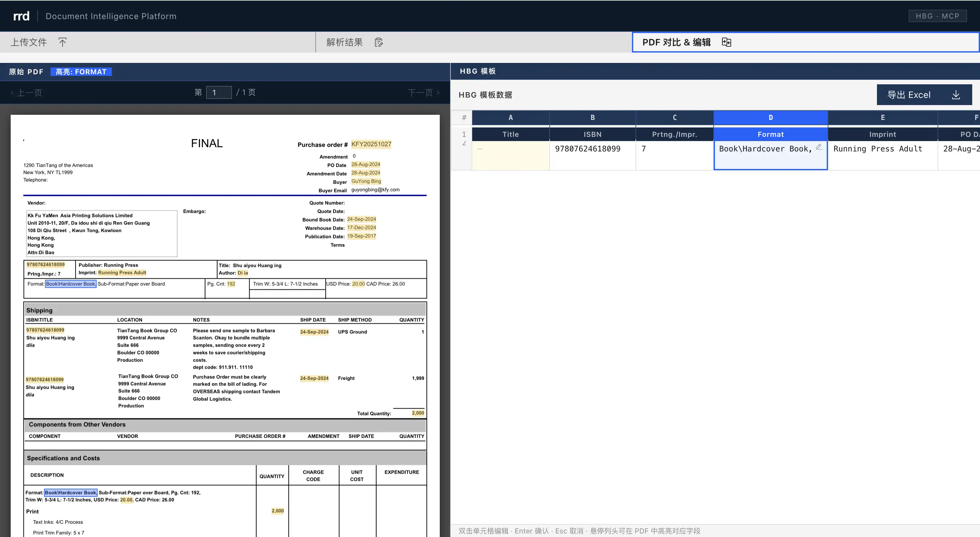Click the download arrow on export button
This screenshot has height=537, width=980.
point(956,95)
